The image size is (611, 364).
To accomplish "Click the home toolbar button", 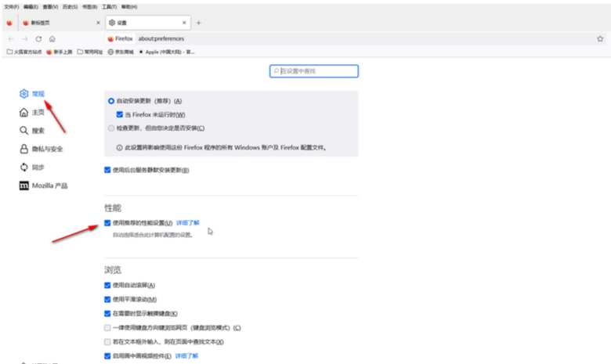I will pos(52,39).
